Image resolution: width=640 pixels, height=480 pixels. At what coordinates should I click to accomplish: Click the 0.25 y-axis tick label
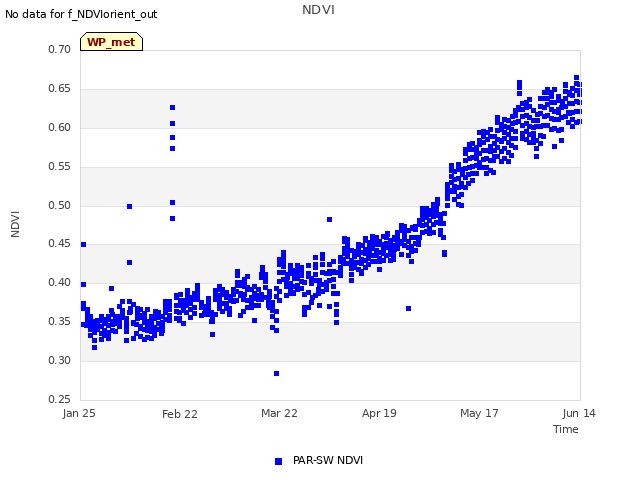click(x=60, y=399)
